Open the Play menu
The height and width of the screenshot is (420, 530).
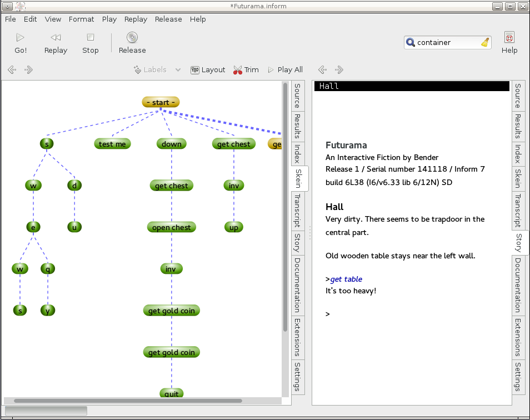[109, 19]
